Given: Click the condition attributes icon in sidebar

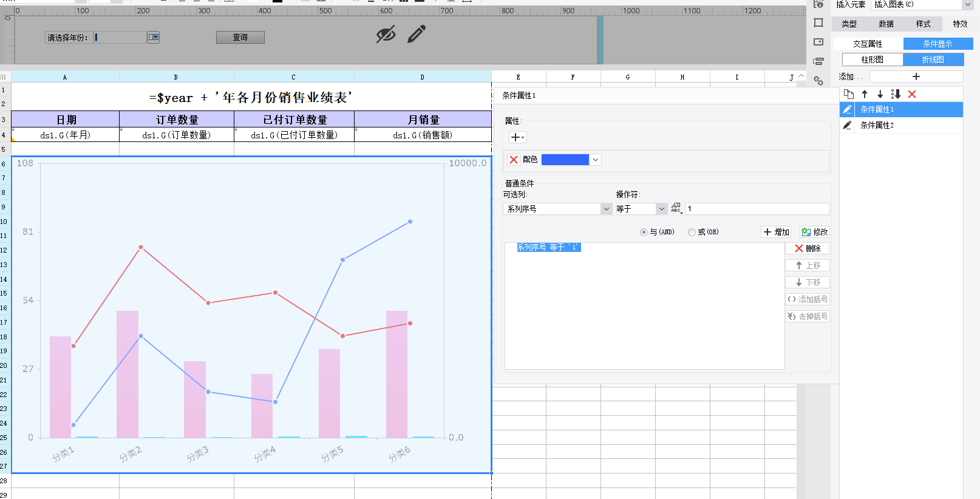Looking at the screenshot, I should 818,61.
